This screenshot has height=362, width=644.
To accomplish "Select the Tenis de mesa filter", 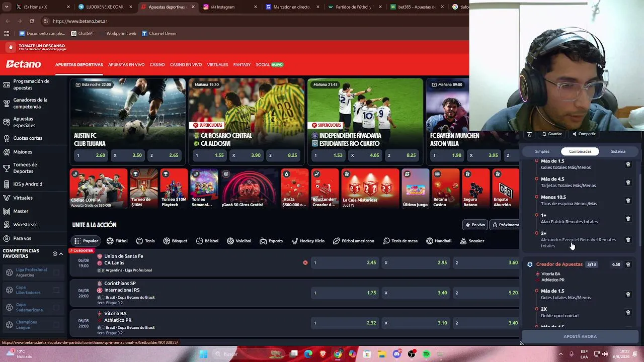I will (400, 241).
